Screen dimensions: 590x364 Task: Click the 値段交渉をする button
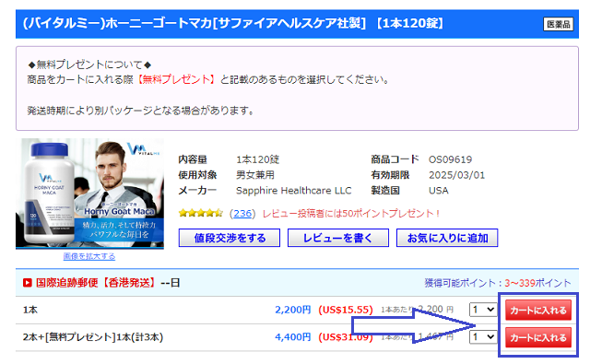(x=230, y=238)
